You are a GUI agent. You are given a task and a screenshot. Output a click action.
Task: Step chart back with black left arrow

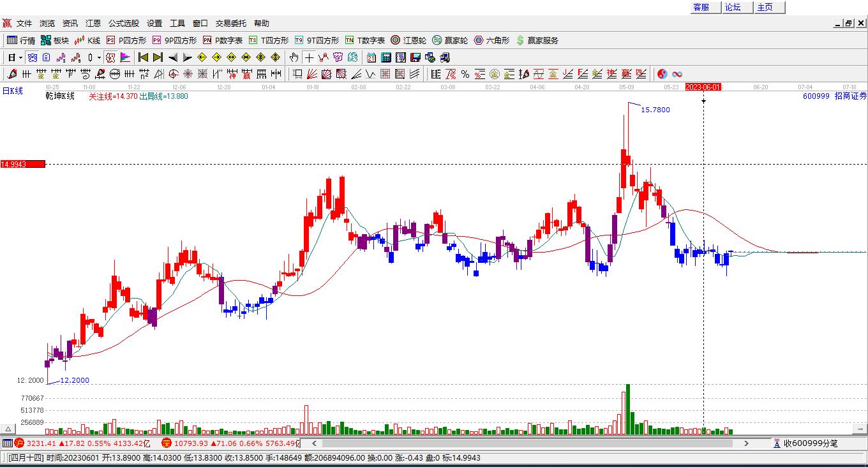(173, 57)
